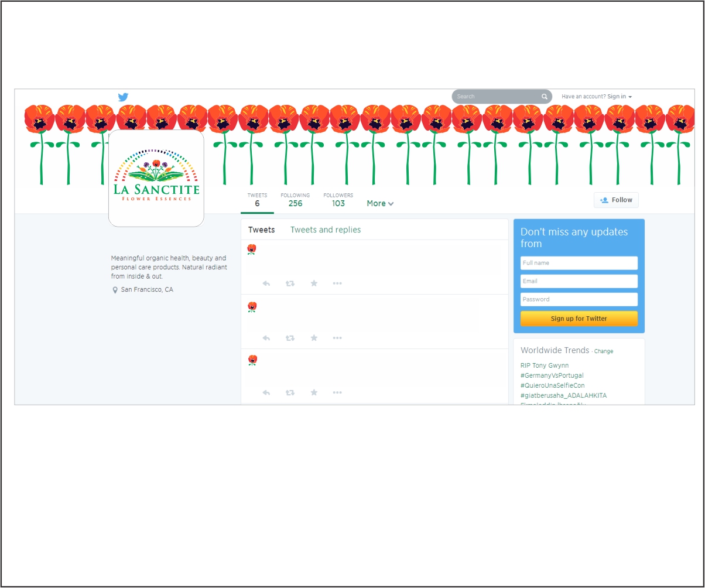The image size is (705, 588).
Task: Click San Francisco, CA location text
Action: (147, 290)
